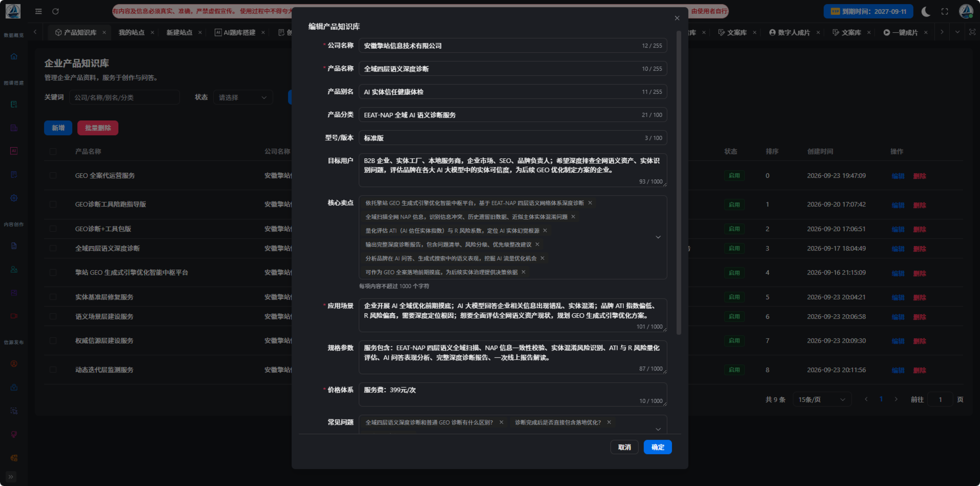The image size is (980, 486).
Task: Remove tag 分析品牌在 AI 问答
Action: [x=542, y=258]
